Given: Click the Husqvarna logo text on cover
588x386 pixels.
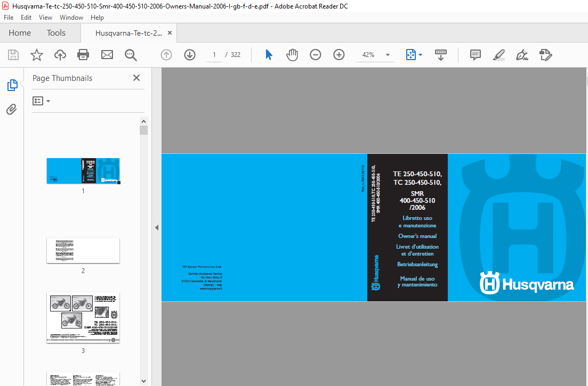Looking at the screenshot, I should 538,285.
